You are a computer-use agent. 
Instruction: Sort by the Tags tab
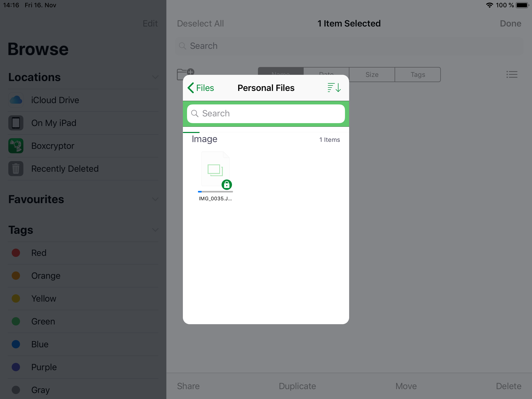417,75
